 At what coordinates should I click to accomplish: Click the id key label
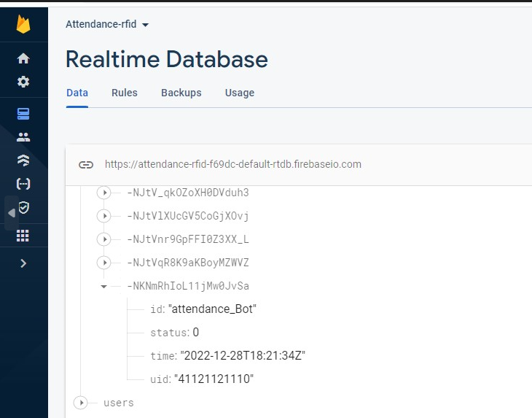click(x=157, y=309)
